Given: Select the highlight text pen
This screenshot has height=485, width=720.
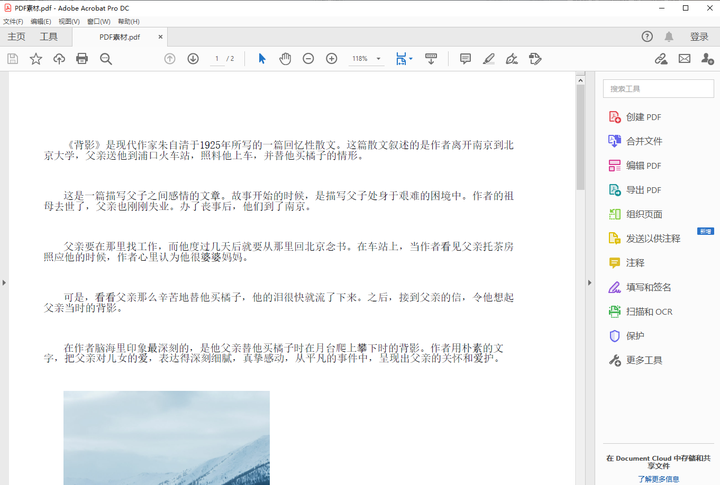Looking at the screenshot, I should (x=489, y=59).
